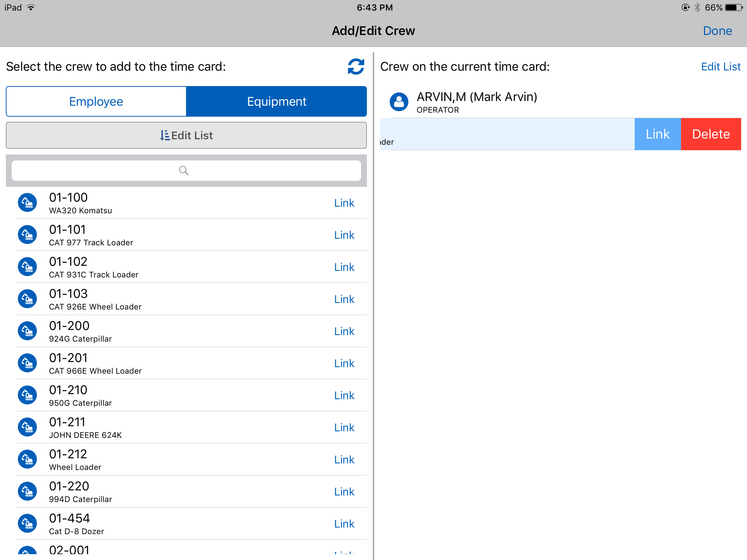This screenshot has height=560, width=747.
Task: Click the 01-200 924G Caterpillar equipment icon
Action: pos(27,331)
